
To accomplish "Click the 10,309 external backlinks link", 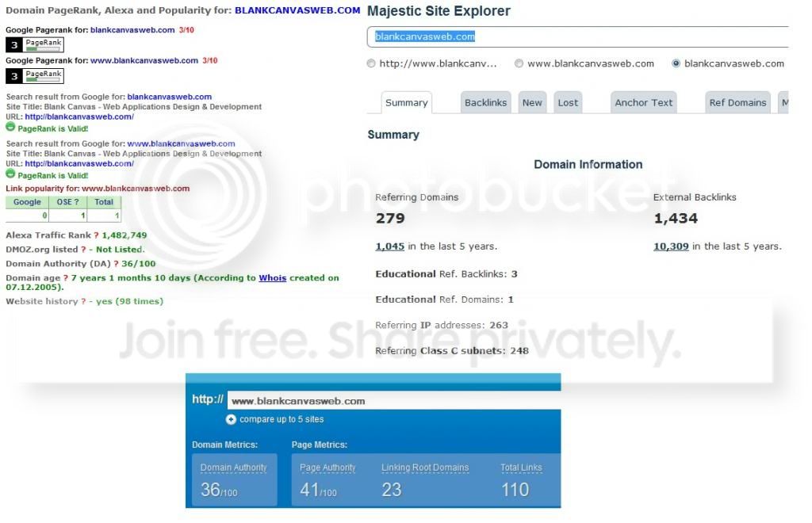I will pos(671,246).
